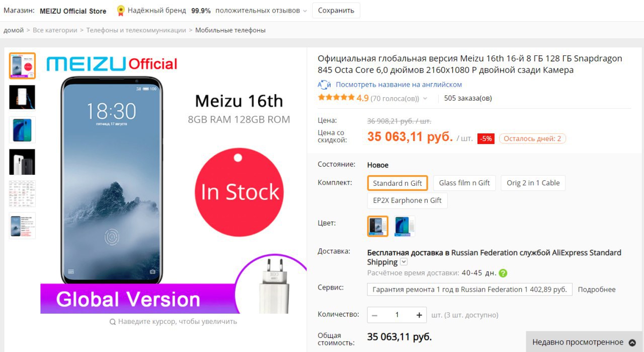This screenshot has height=352, width=644.
Task: Select the blue phone color swatch
Action: pos(405,226)
